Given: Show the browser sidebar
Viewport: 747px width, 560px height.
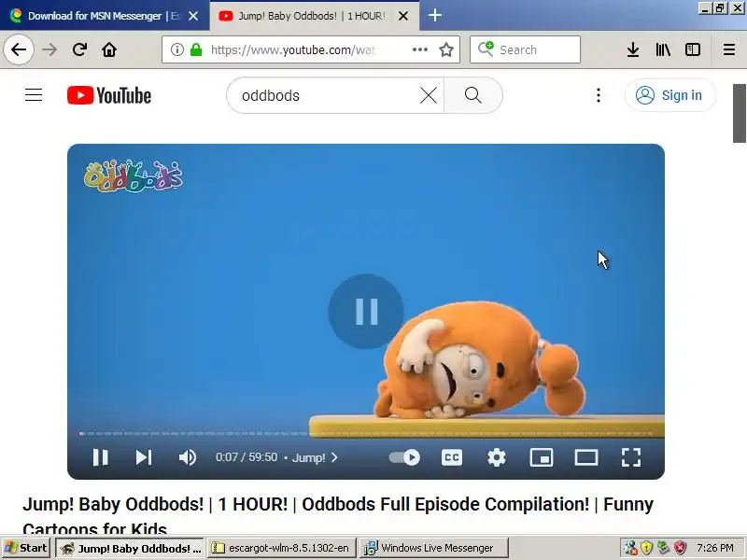Looking at the screenshot, I should [x=693, y=49].
